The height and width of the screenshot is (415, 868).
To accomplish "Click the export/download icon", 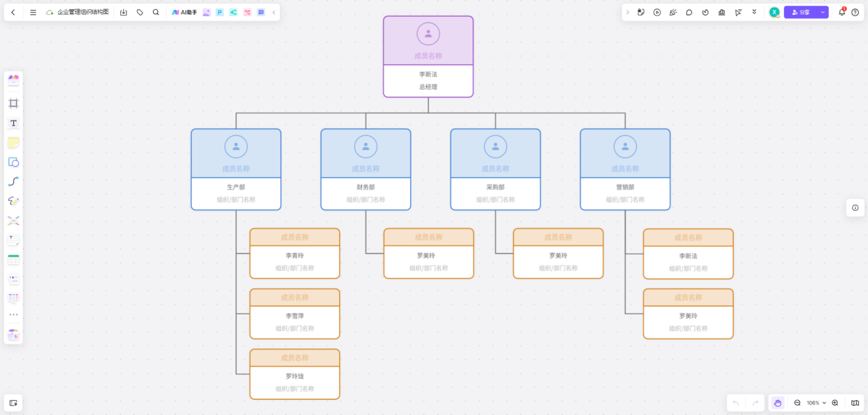I will coord(123,13).
